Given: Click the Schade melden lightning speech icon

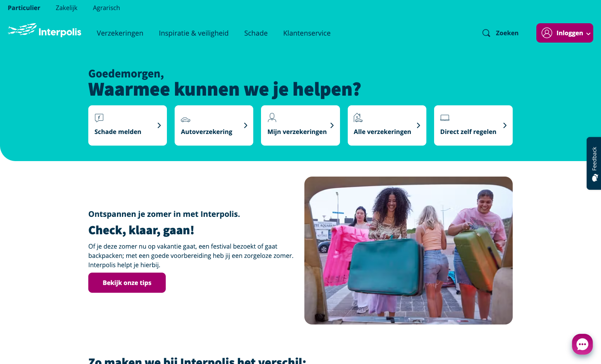Looking at the screenshot, I should pyautogui.click(x=99, y=118).
